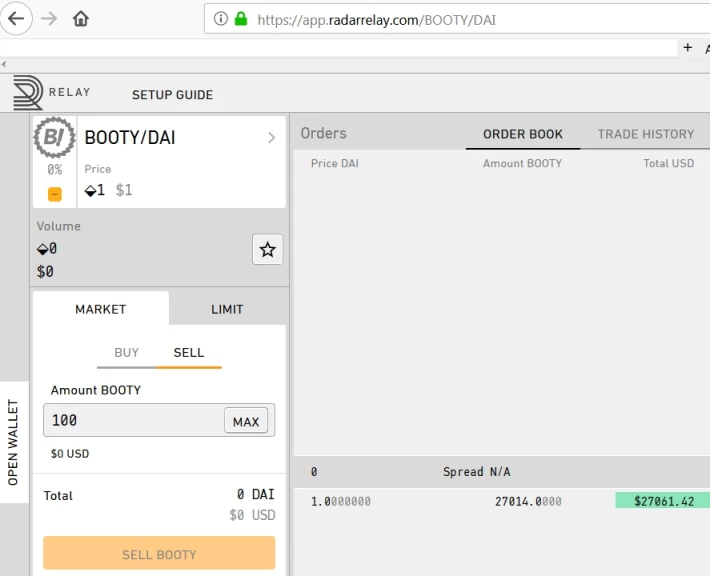Open the OPEN WALLET side panel
Viewport: 710px width, 576px height.
point(14,442)
